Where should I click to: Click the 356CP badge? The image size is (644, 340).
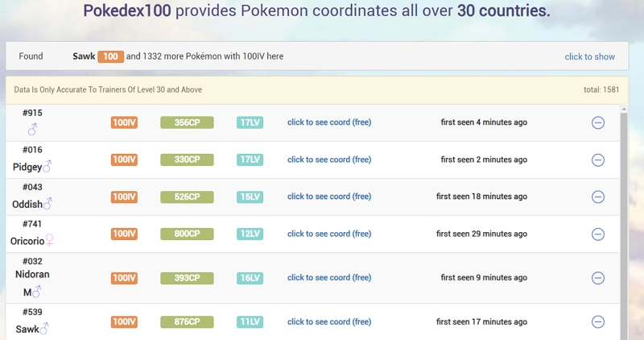187,122
